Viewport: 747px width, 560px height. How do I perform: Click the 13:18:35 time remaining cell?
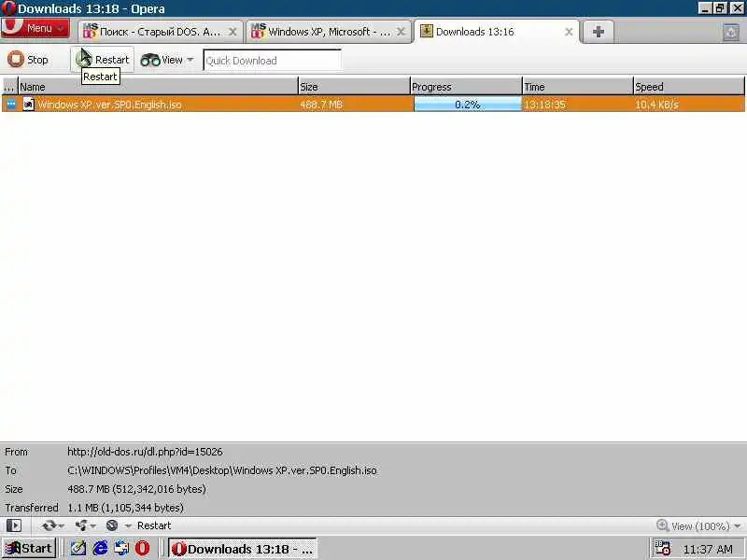click(x=544, y=105)
